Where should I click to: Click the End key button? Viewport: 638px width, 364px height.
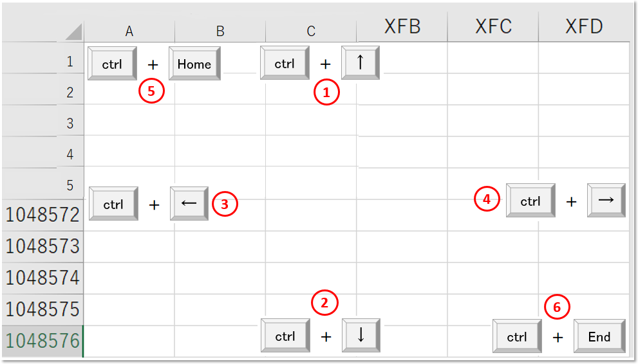pos(599,336)
